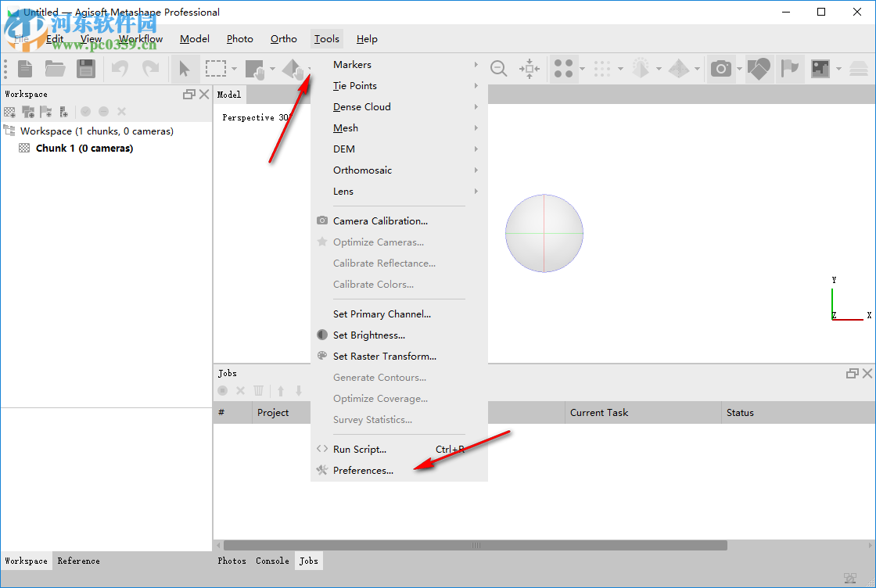Select the rectangle selection tool
Screen dimensions: 876x588
(215, 69)
